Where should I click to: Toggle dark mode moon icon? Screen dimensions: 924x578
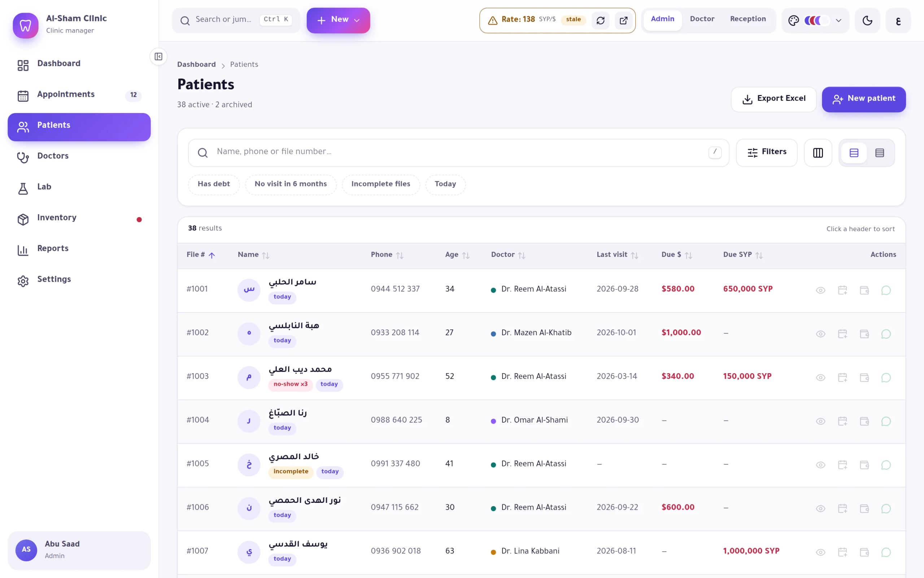pyautogui.click(x=867, y=20)
